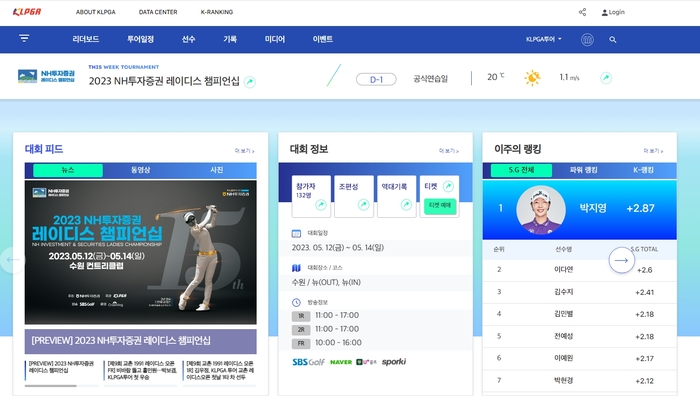
Task: Click the share icon near Login
Action: click(583, 12)
